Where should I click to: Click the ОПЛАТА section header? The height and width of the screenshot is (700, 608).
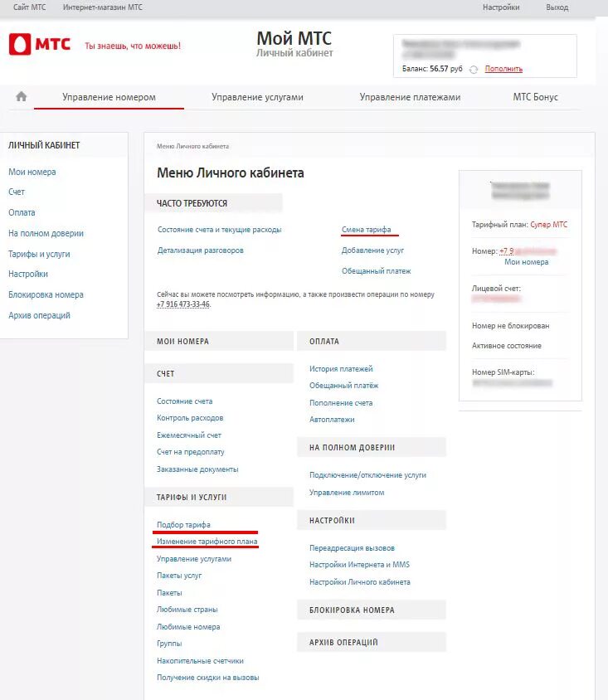372,341
